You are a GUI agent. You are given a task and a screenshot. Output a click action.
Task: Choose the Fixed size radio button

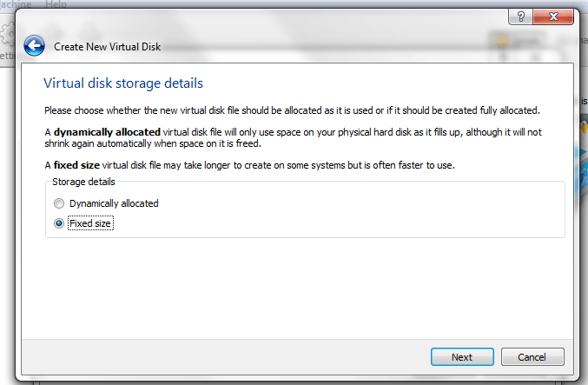[x=59, y=223]
